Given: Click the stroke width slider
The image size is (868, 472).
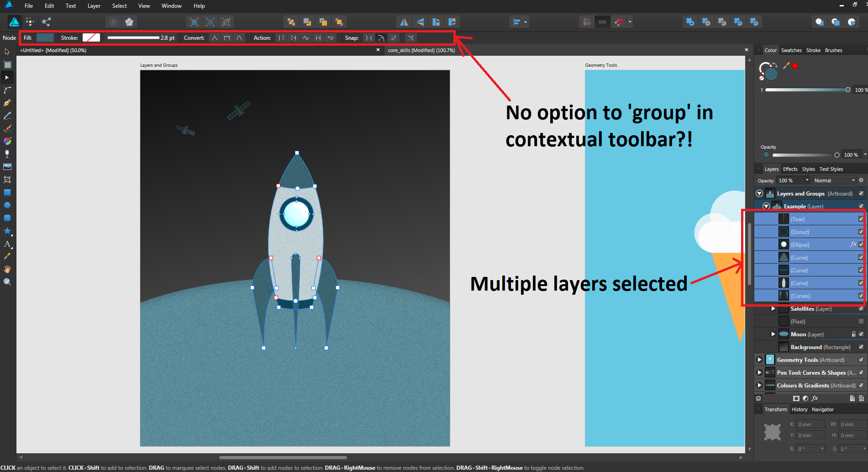Looking at the screenshot, I should click(133, 38).
